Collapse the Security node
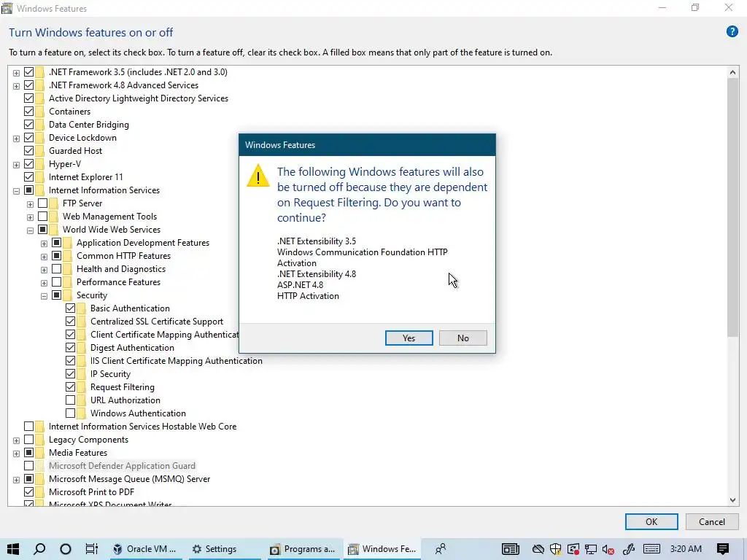Screen dimensions: 747x560 [x=44, y=296]
